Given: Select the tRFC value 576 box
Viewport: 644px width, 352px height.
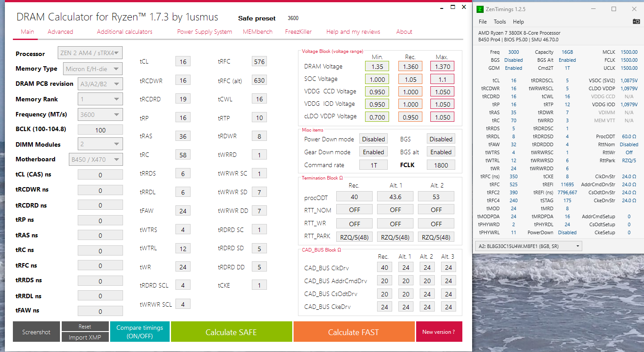Looking at the screenshot, I should 259,62.
